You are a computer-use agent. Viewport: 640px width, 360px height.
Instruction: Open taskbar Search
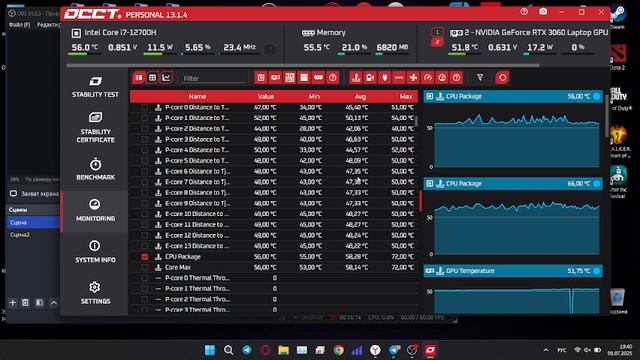click(x=229, y=350)
